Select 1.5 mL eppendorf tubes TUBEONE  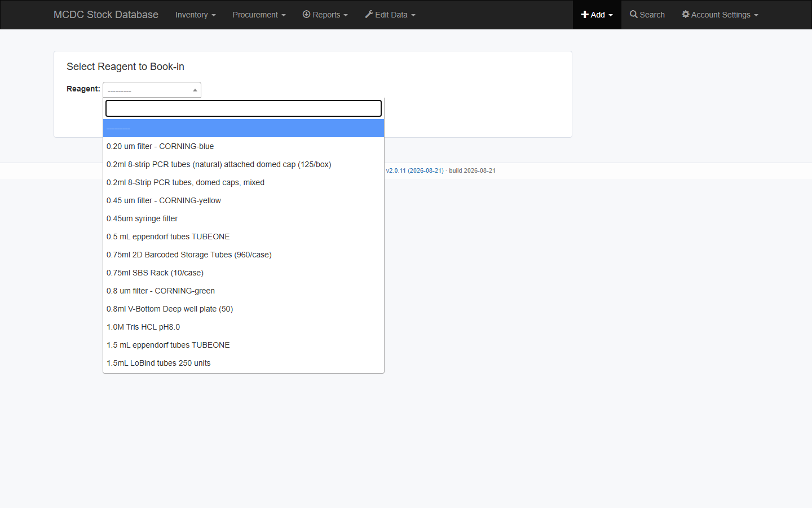244,345
